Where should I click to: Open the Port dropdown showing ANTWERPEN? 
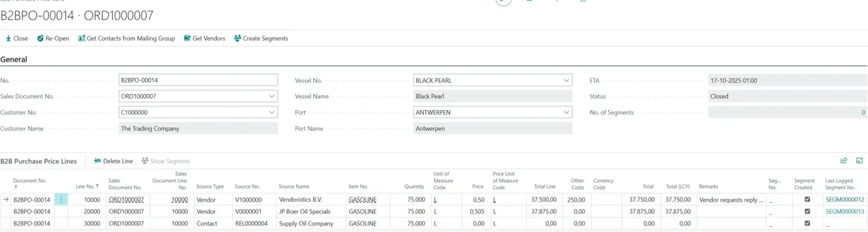tap(566, 113)
